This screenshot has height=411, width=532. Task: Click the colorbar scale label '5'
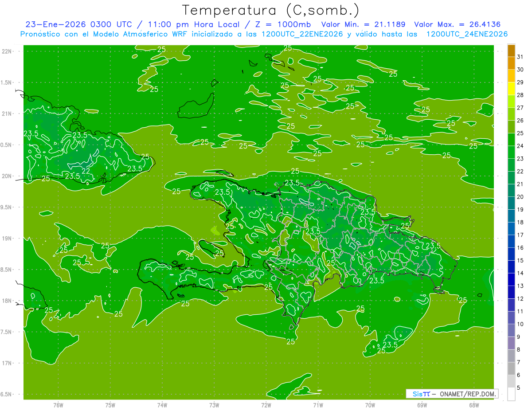(519, 388)
